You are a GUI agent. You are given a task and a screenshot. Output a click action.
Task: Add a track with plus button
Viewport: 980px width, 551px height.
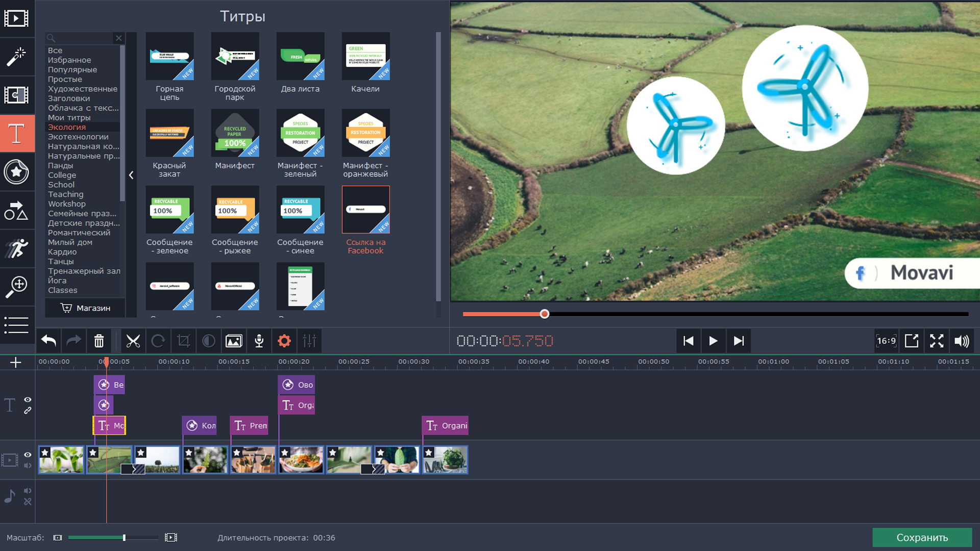tap(16, 362)
